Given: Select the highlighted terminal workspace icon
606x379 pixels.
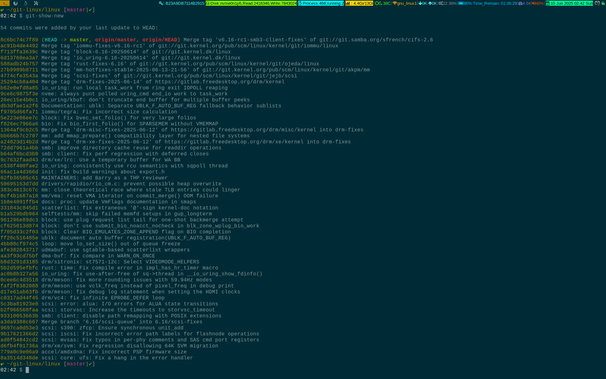Looking at the screenshot, I should point(5,3).
